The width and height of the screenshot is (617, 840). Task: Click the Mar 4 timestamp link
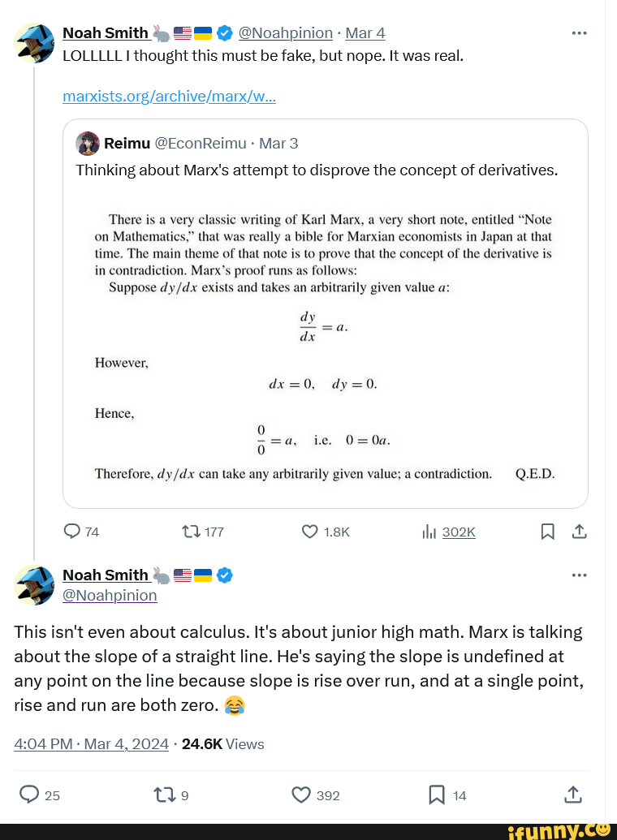365,32
